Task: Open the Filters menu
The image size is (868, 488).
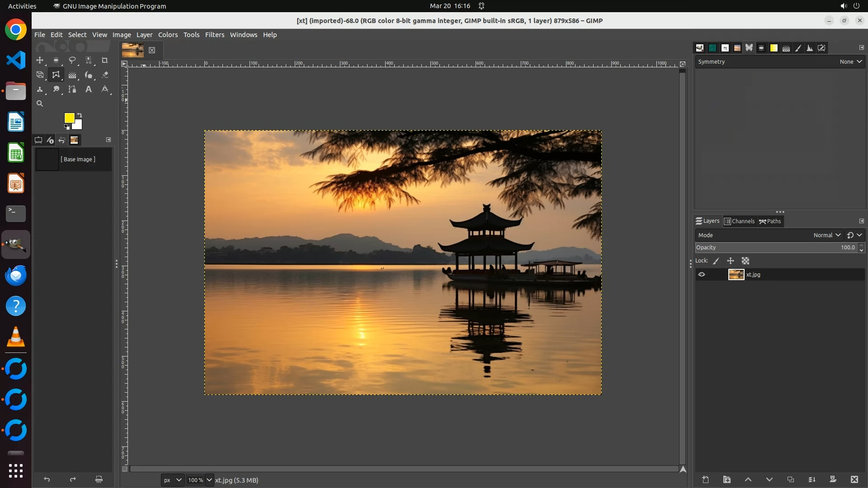Action: click(214, 35)
